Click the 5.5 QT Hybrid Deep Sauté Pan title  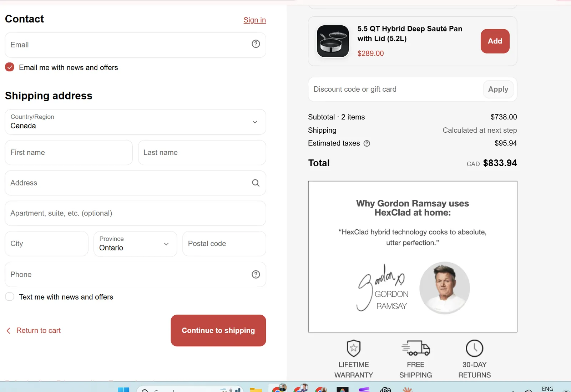tap(410, 34)
